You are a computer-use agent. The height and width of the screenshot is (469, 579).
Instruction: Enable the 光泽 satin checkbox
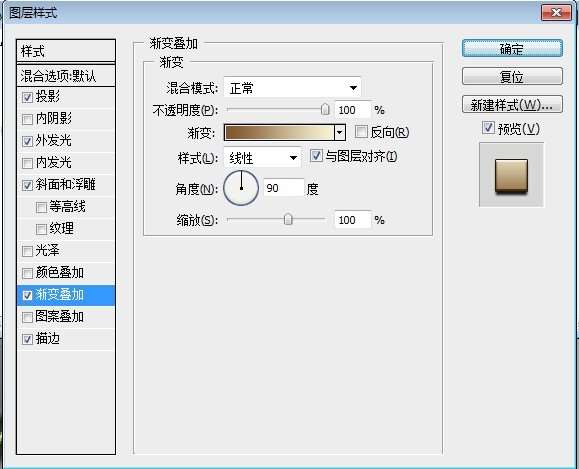[27, 251]
